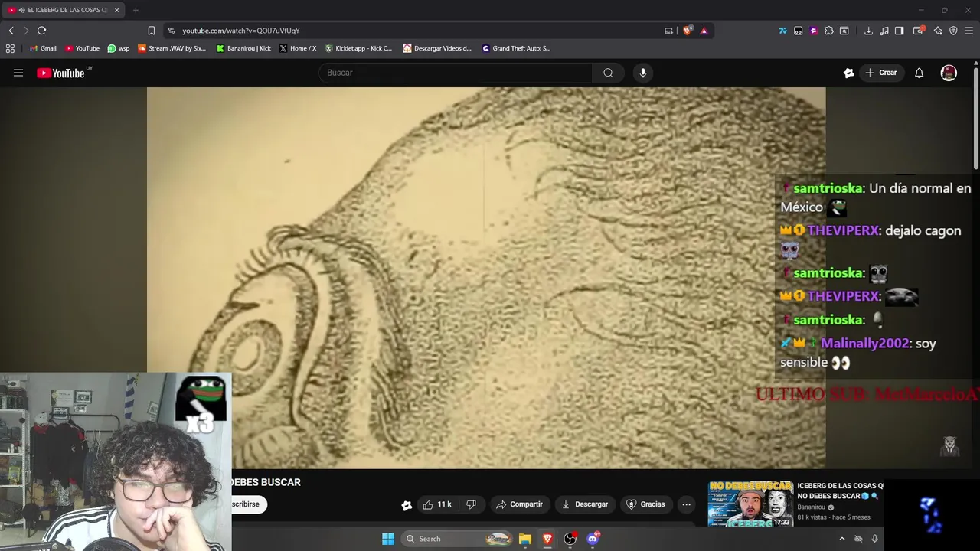The height and width of the screenshot is (551, 980).
Task: Toggle the browser sidebar panel
Action: [900, 31]
